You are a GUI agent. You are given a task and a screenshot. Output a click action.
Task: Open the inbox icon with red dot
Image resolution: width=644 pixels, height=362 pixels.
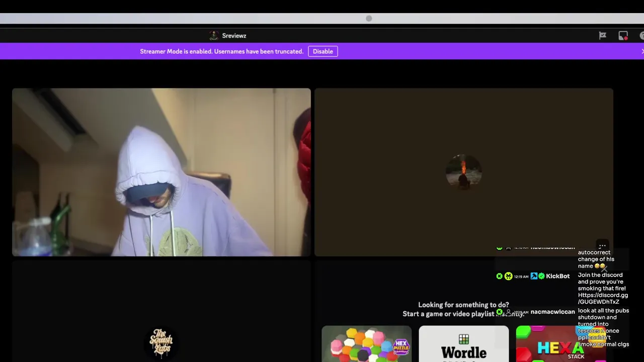623,36
